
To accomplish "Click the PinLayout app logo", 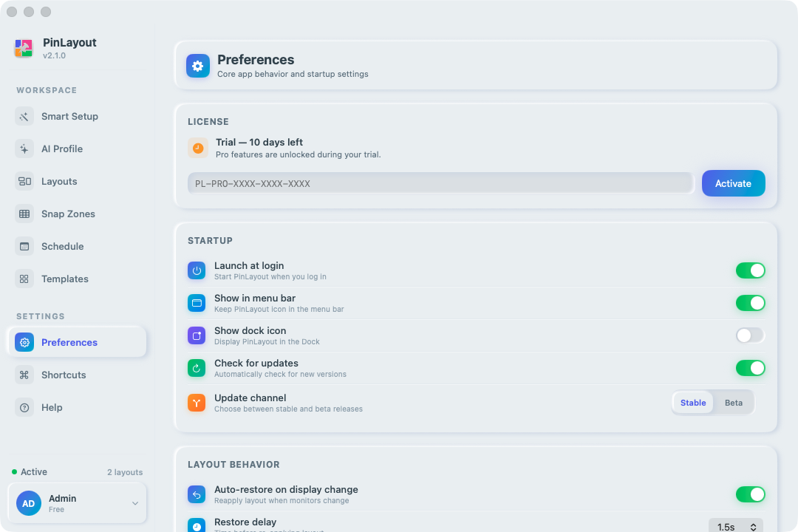I will click(24, 48).
